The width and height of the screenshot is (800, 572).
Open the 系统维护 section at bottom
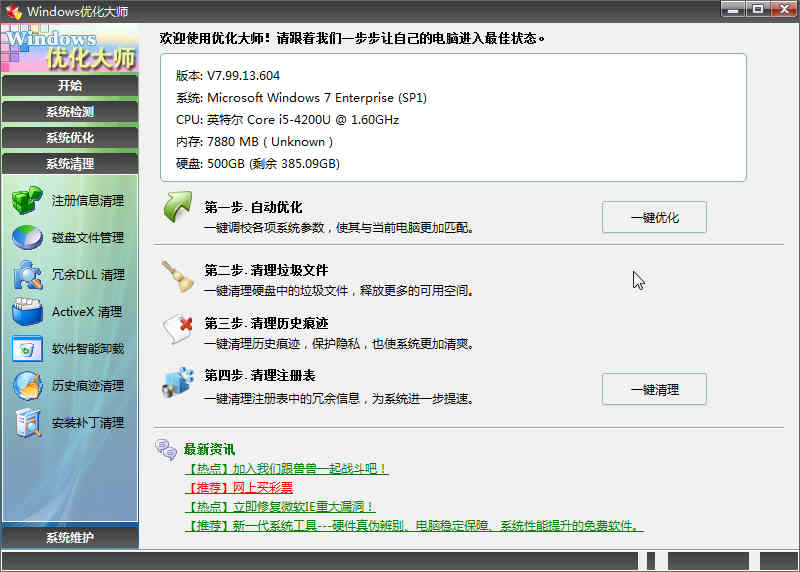click(x=70, y=538)
